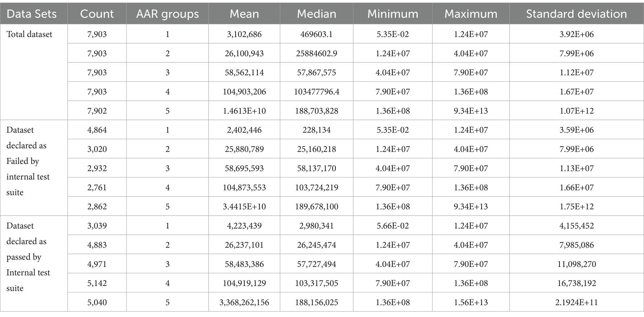Click median cell 469603.1

click(x=317, y=34)
